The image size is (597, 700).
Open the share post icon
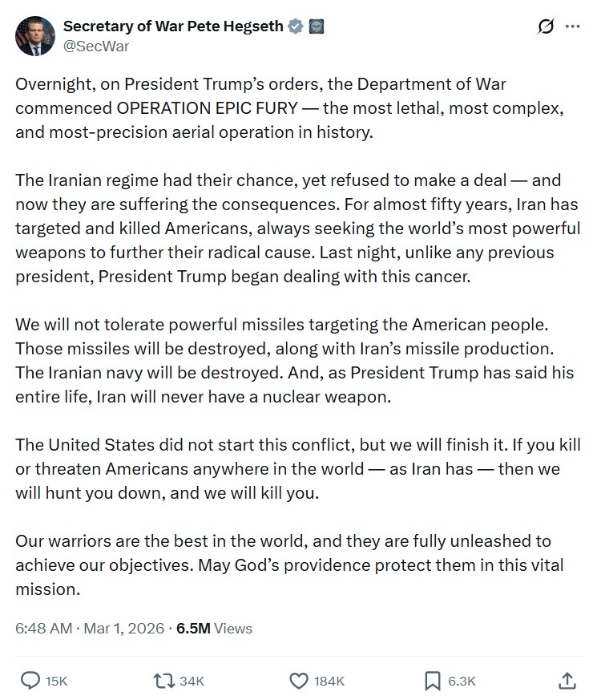[567, 681]
